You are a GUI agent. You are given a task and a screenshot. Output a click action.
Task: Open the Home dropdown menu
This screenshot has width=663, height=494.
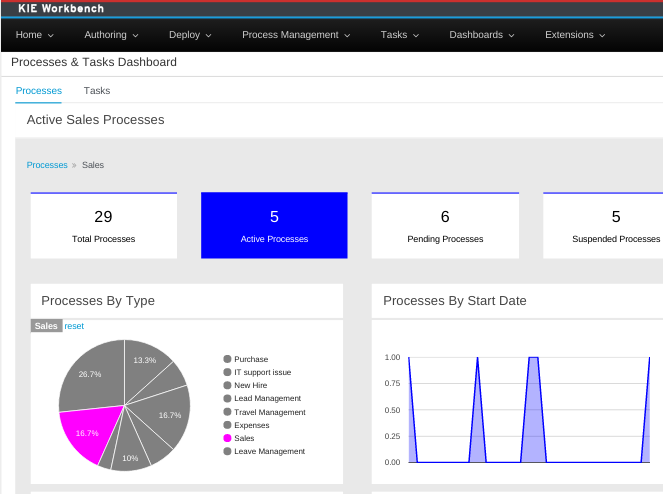(35, 35)
